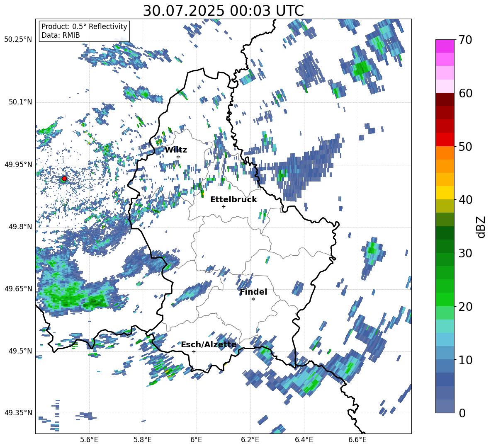Click the colorbar tick label 0
The width and height of the screenshot is (491, 448).
(x=462, y=413)
